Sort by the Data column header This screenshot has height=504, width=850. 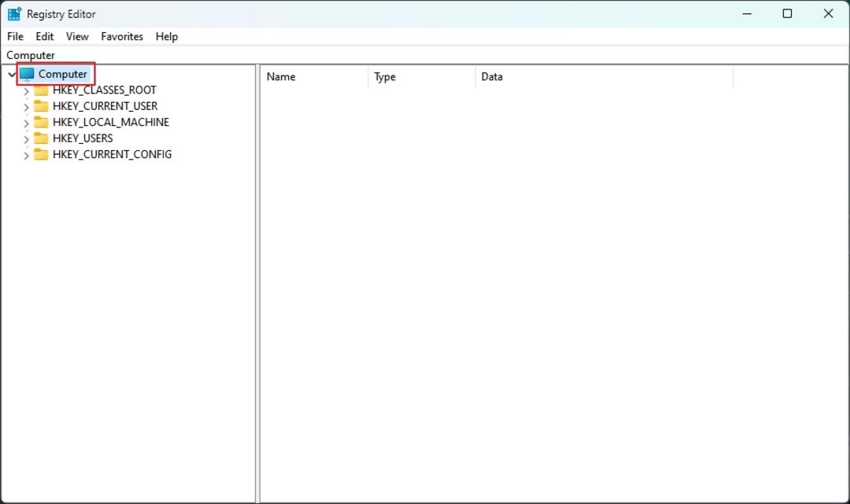pyautogui.click(x=604, y=77)
